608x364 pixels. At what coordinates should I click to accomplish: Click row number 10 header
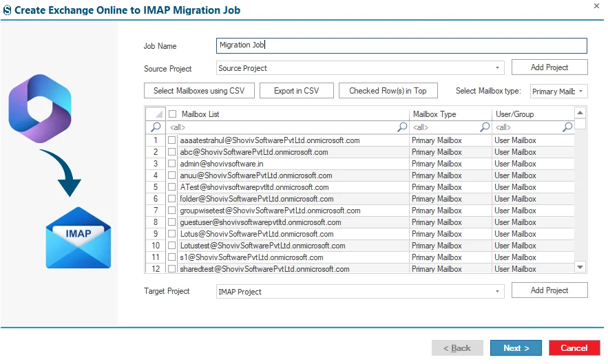156,246
